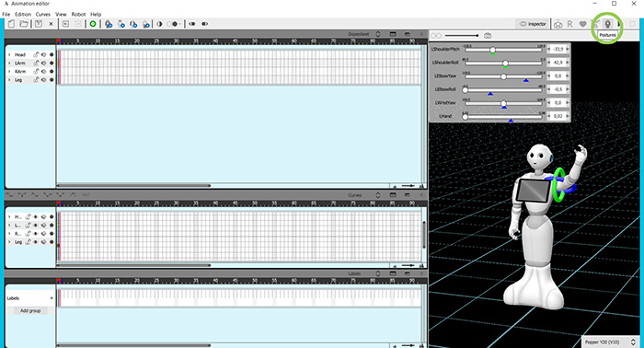The height and width of the screenshot is (348, 644).
Task: Toggle the LArm track black dot
Action: [x=52, y=63]
